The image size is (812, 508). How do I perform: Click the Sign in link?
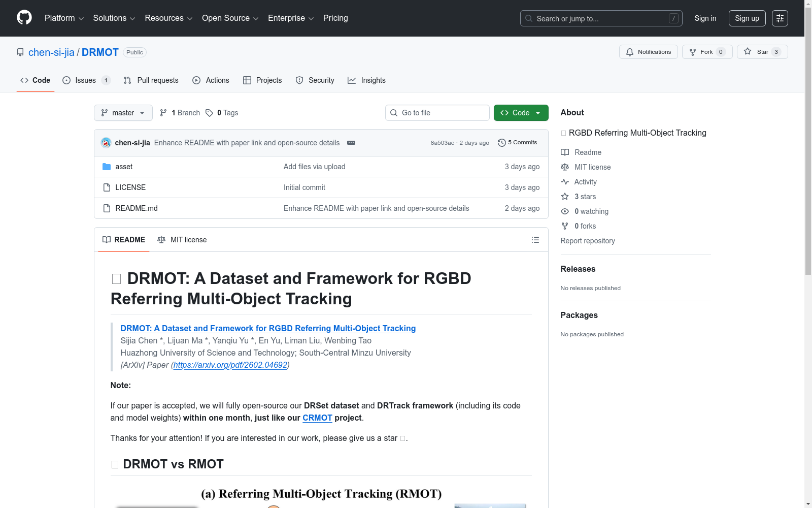705,18
